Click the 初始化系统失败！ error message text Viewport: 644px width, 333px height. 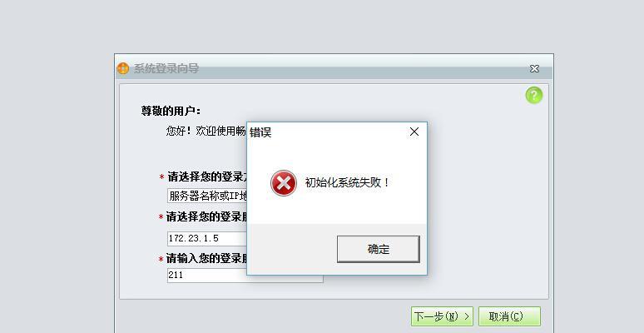pos(348,182)
